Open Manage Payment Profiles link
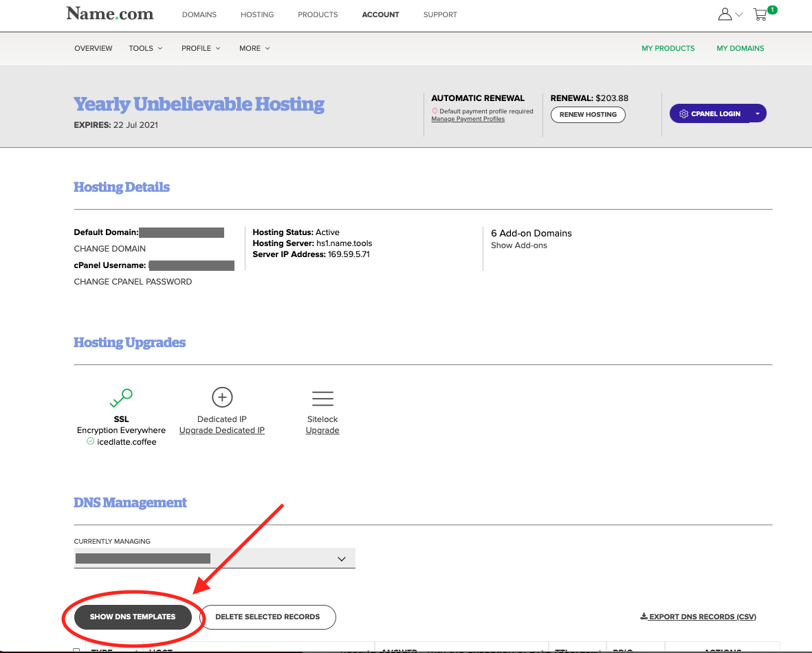The width and height of the screenshot is (812, 653). [x=468, y=119]
